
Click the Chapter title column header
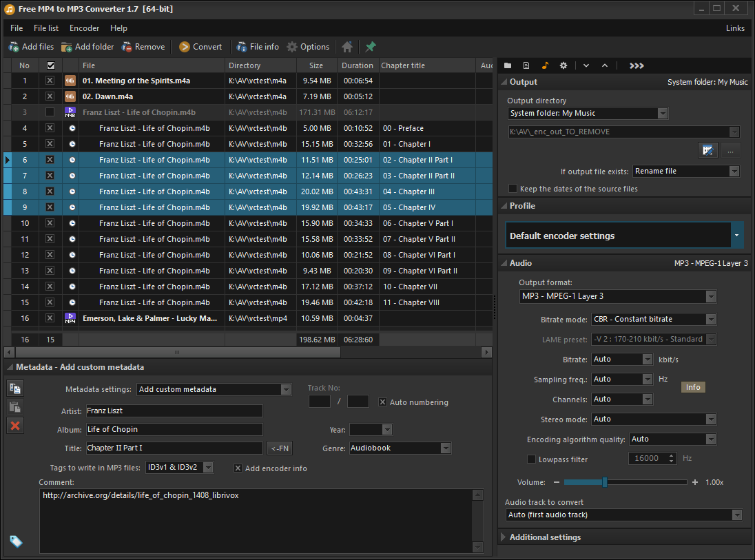pos(426,65)
